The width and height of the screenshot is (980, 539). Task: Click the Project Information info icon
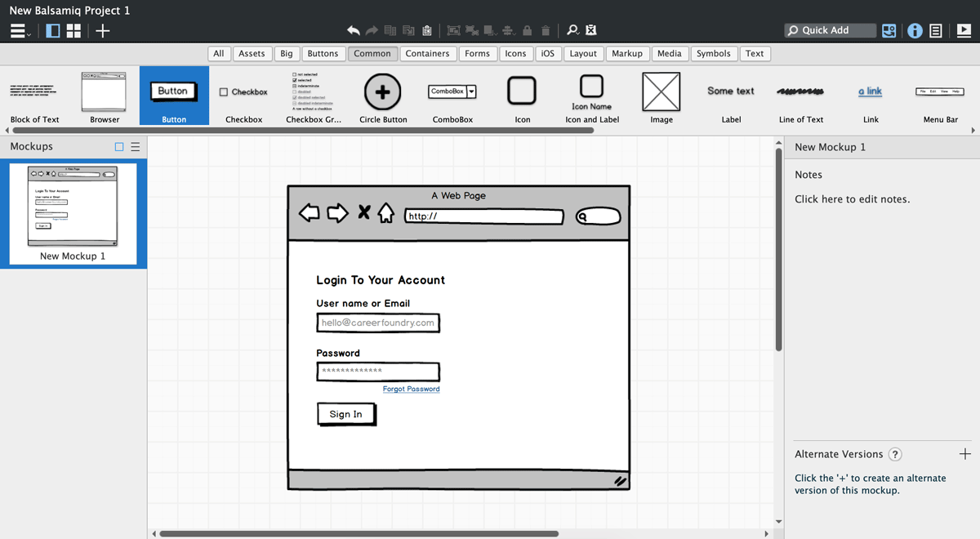tap(915, 30)
